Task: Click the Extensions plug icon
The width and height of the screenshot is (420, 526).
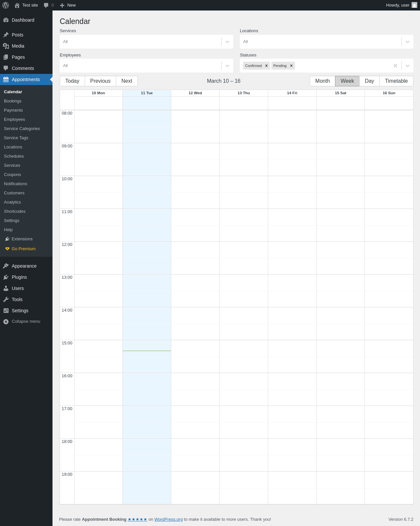Action: pyautogui.click(x=7, y=239)
